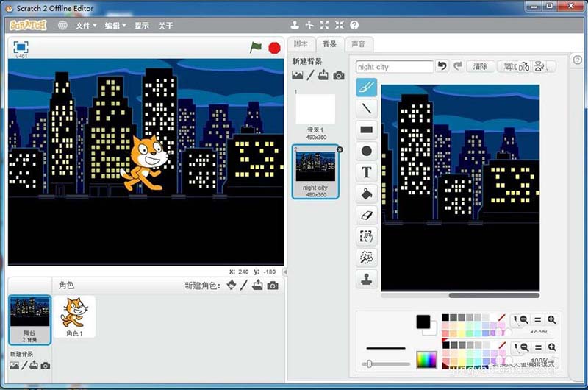The height and width of the screenshot is (390, 588).
Task: Select the blank 背景1 backdrop thumbnail
Action: [x=315, y=115]
